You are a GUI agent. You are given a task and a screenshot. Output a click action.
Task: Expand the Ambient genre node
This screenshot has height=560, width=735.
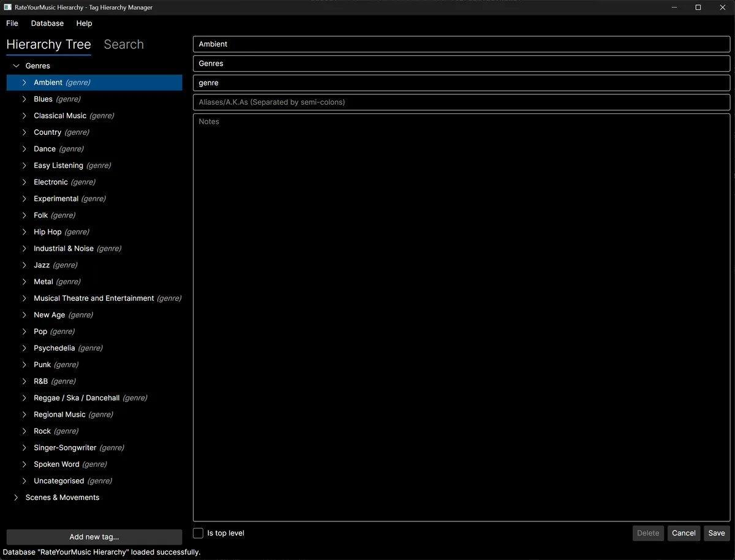click(24, 82)
